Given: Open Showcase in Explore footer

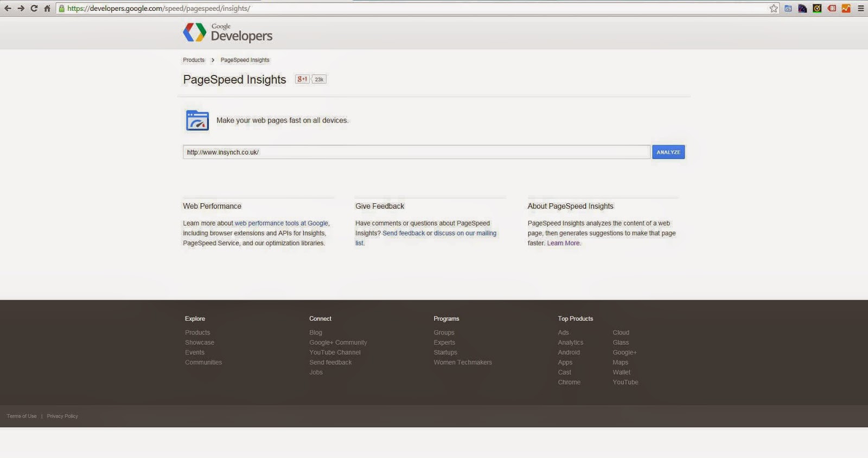Looking at the screenshot, I should click(x=200, y=343).
